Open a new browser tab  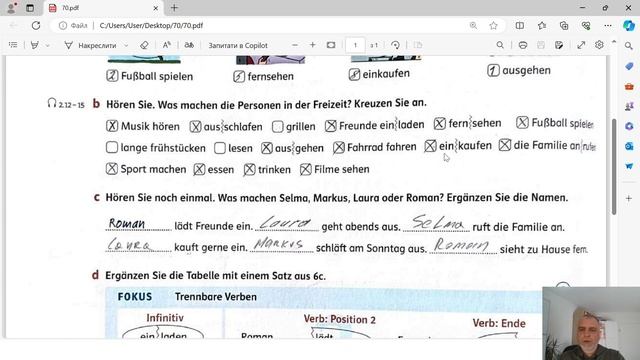[x=174, y=8]
